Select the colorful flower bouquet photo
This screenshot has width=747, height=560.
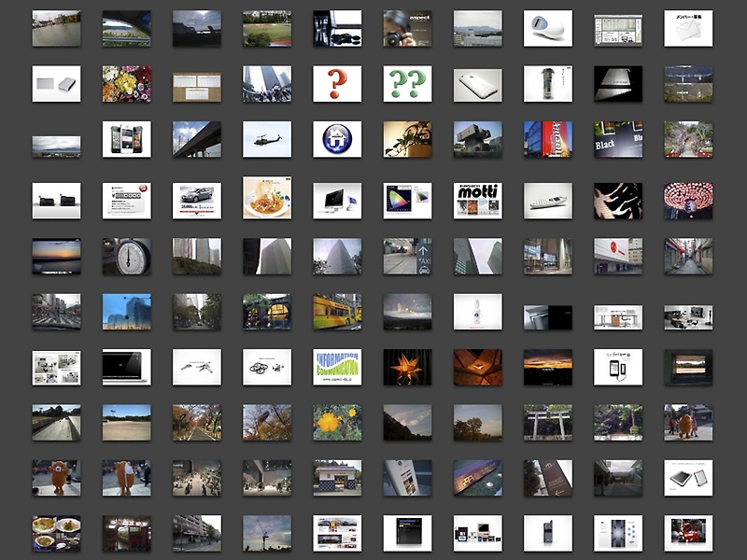(x=126, y=84)
